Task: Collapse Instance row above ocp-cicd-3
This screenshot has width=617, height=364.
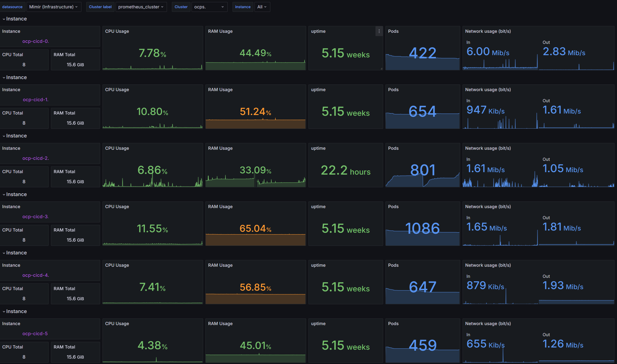Action: [x=4, y=195]
